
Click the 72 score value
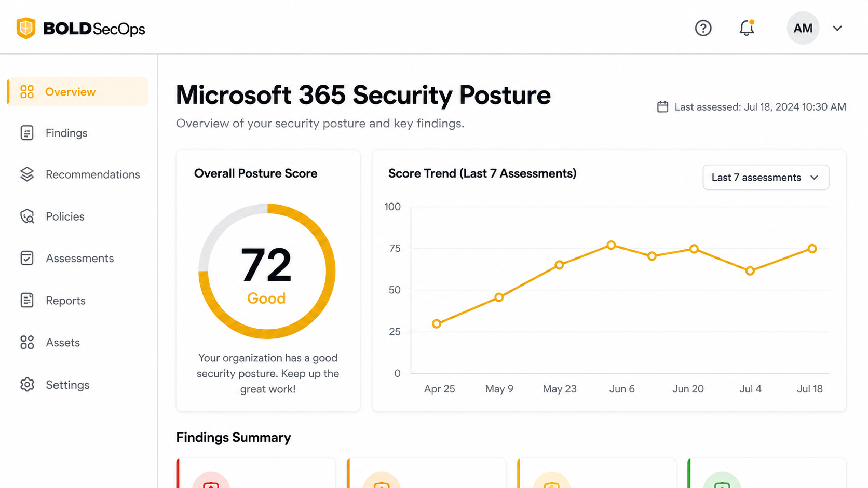[266, 265]
